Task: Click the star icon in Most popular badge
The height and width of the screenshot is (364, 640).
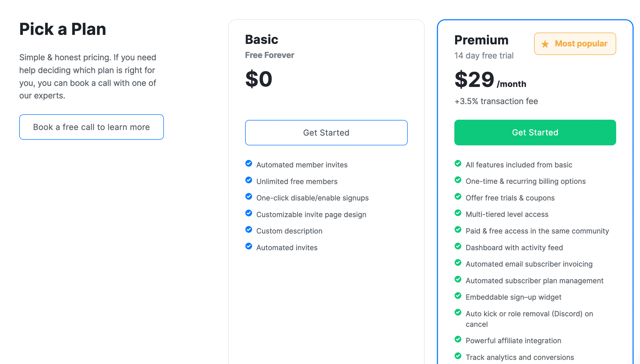Action: (x=545, y=44)
